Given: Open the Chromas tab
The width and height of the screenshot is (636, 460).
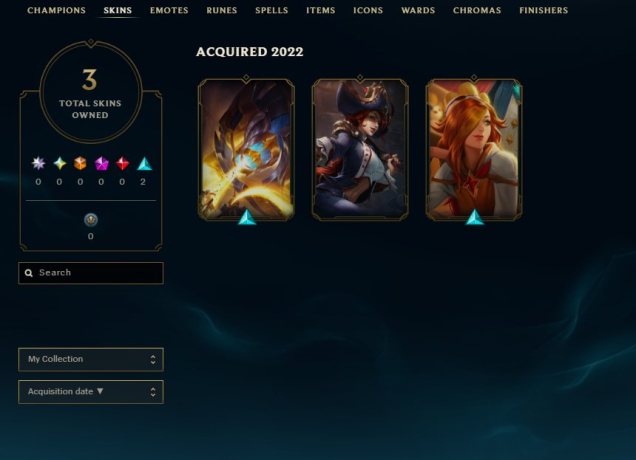Looking at the screenshot, I should click(x=477, y=10).
